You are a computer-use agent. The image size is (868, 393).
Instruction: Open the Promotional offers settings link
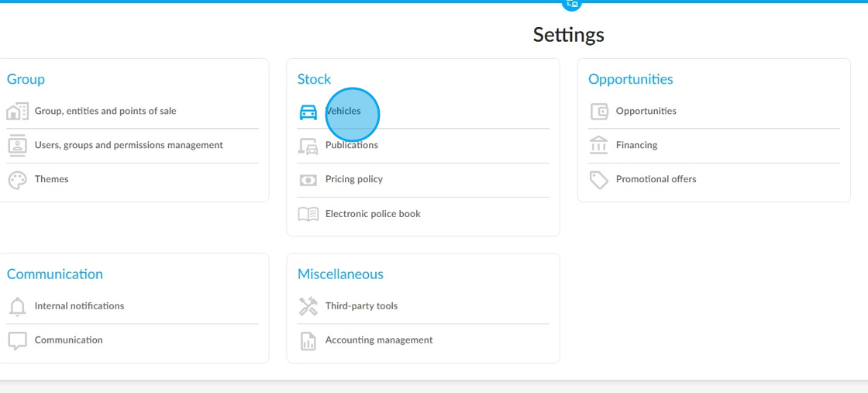tap(656, 179)
